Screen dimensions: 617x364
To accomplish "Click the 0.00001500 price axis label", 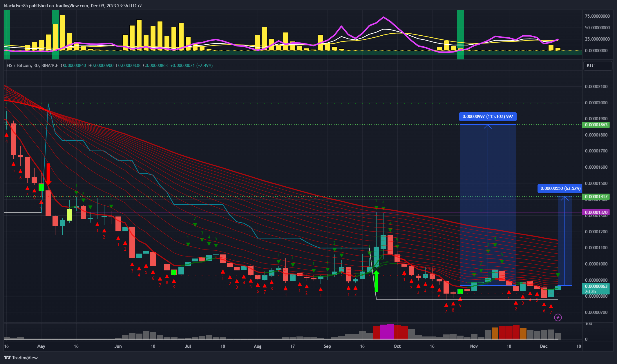I will (x=596, y=183).
